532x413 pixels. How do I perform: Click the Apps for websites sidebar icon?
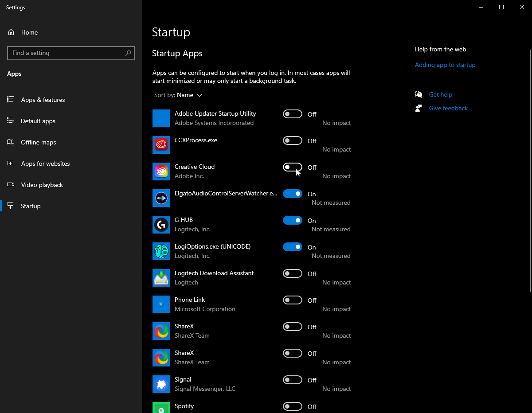11,164
